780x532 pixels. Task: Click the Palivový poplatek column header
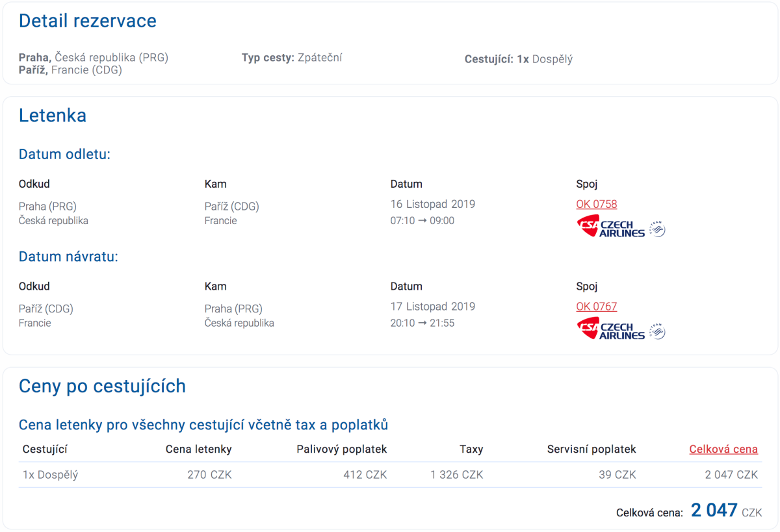[x=341, y=449]
